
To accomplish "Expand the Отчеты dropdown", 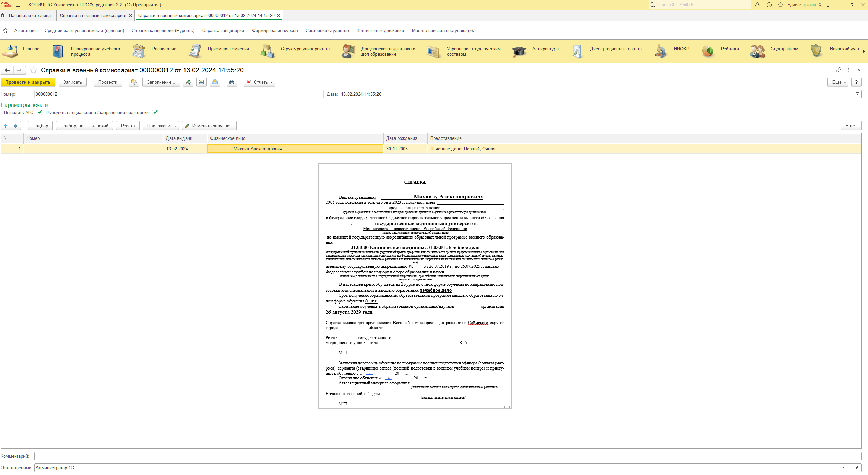I will pyautogui.click(x=259, y=82).
